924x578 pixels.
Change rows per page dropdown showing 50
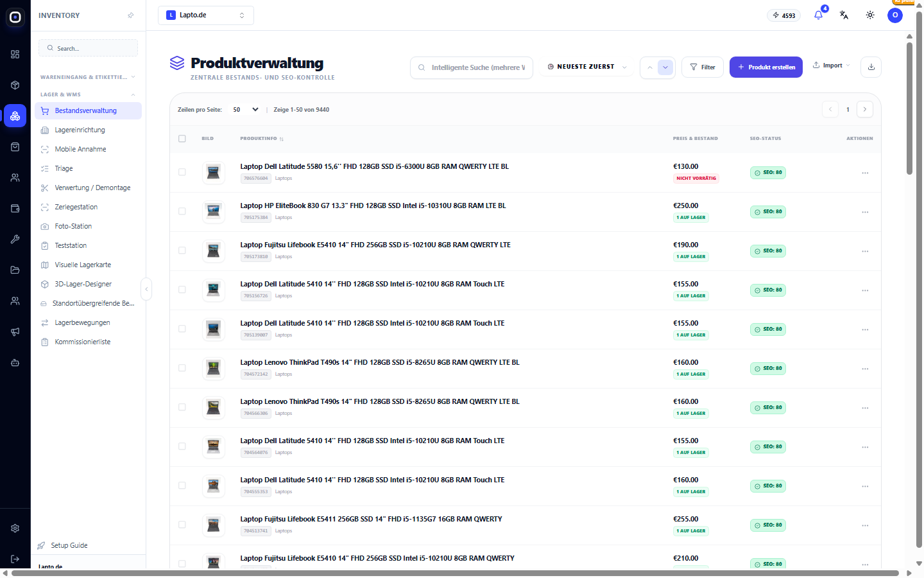(x=245, y=110)
